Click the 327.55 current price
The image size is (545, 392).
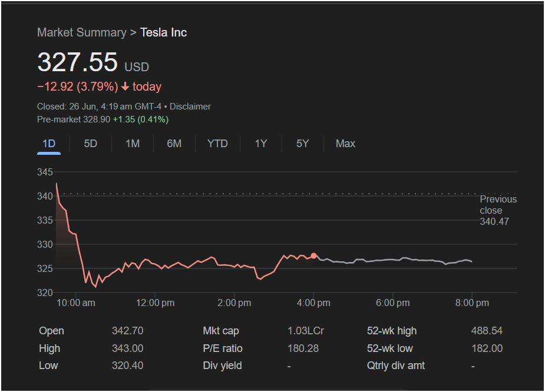point(77,62)
